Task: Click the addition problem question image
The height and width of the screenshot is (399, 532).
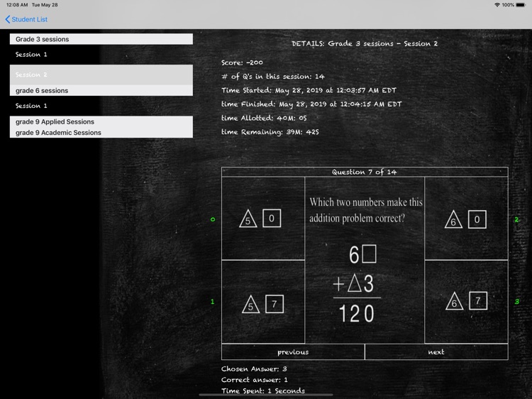Action: [x=365, y=260]
